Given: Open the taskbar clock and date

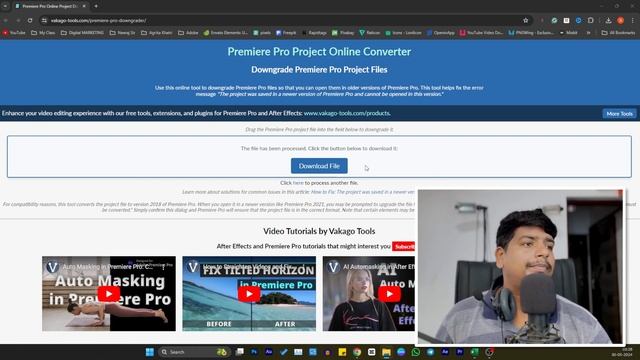Looking at the screenshot, I should tap(622, 352).
